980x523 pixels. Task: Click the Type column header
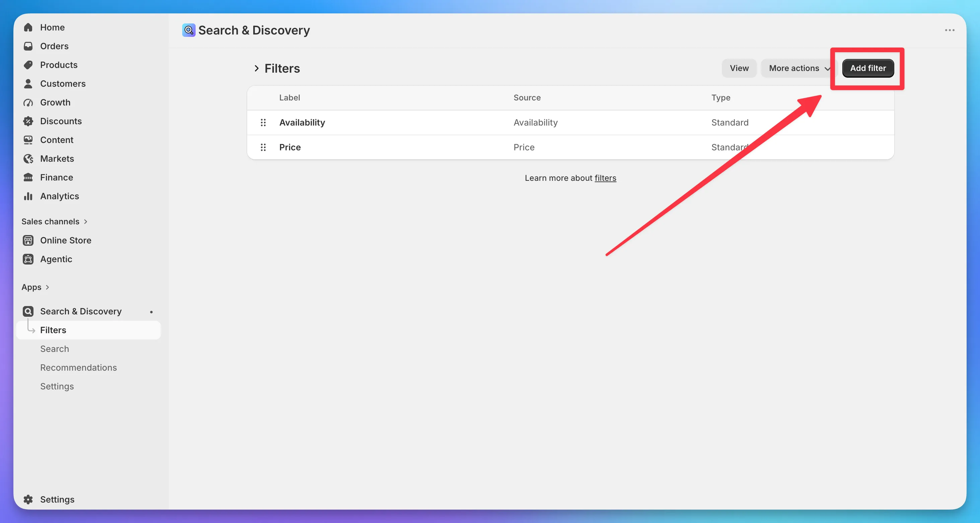[x=721, y=98]
